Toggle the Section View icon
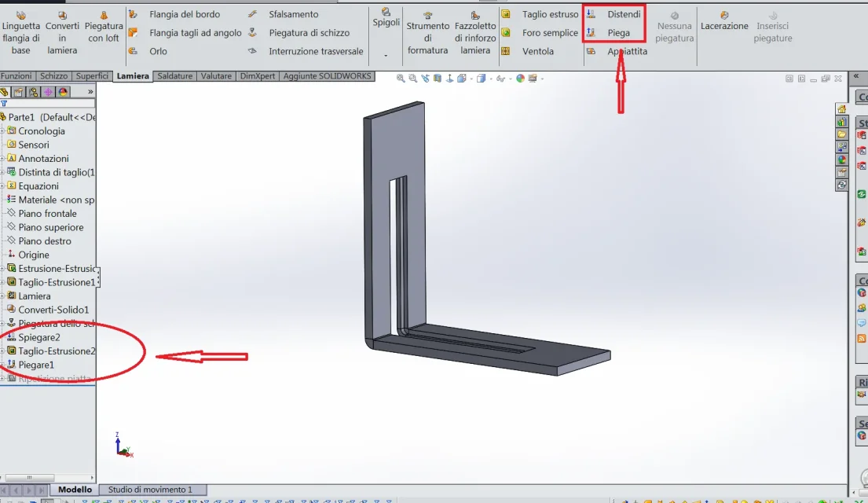This screenshot has height=503, width=868. coord(438,79)
